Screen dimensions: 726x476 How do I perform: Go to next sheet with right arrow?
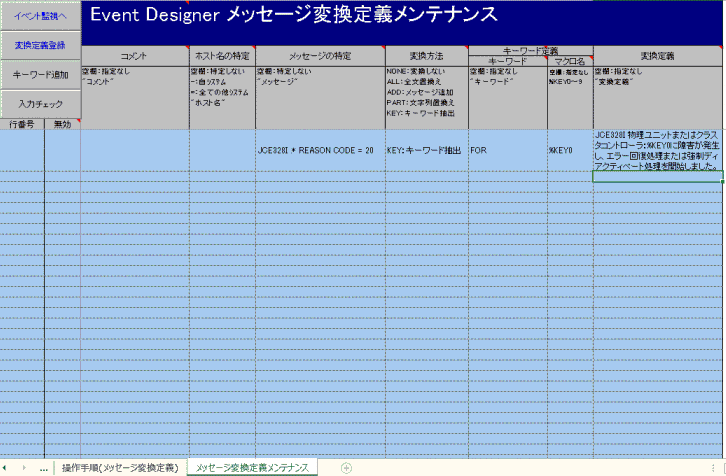coord(24,468)
